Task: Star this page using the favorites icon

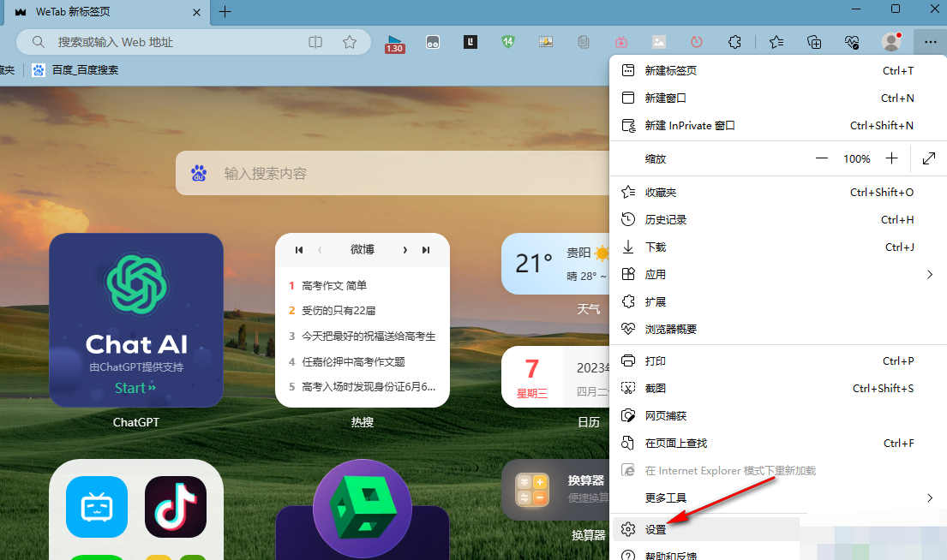Action: tap(350, 41)
